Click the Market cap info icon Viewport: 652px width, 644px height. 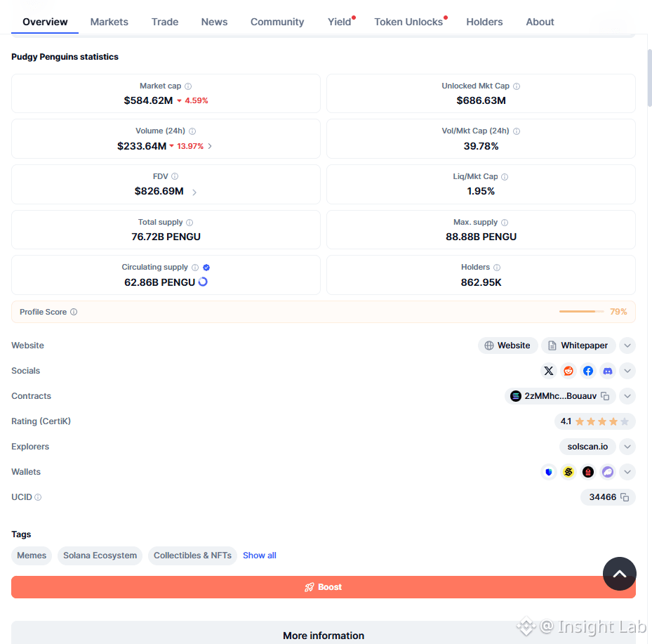coord(188,86)
